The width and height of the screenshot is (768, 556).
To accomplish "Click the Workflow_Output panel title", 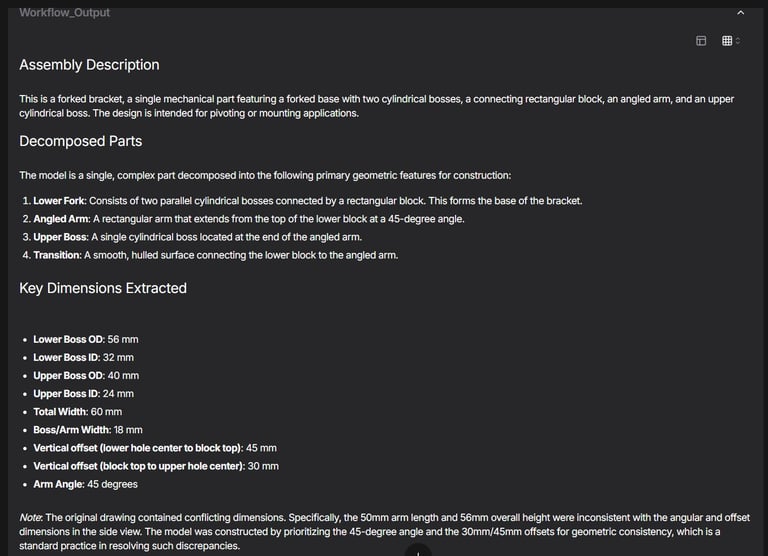I will click(x=64, y=13).
